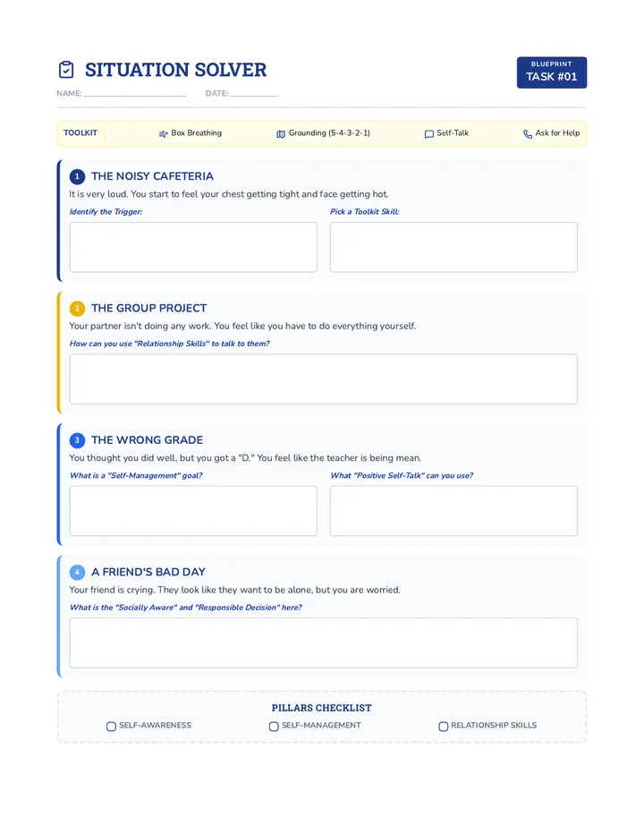644x834 pixels.
Task: Click the Self-Management goal question
Action: (136, 475)
